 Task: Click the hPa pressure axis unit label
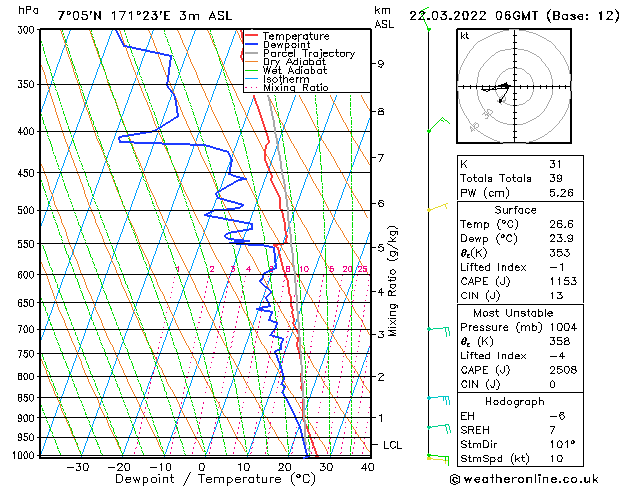coord(28,11)
